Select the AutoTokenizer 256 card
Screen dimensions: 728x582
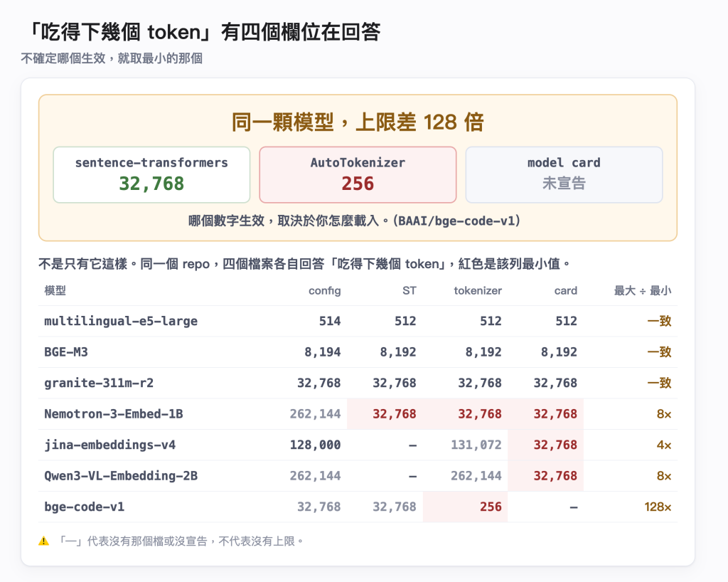coord(358,174)
